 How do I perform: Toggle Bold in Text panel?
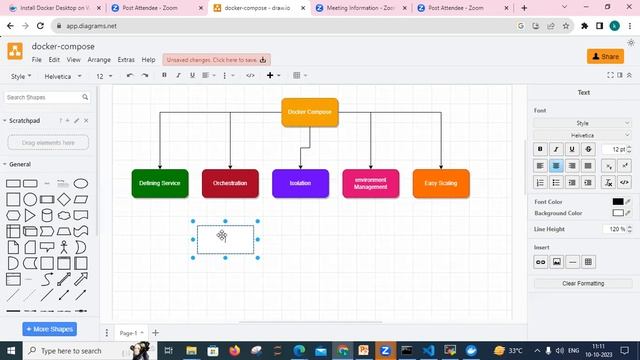click(540, 149)
